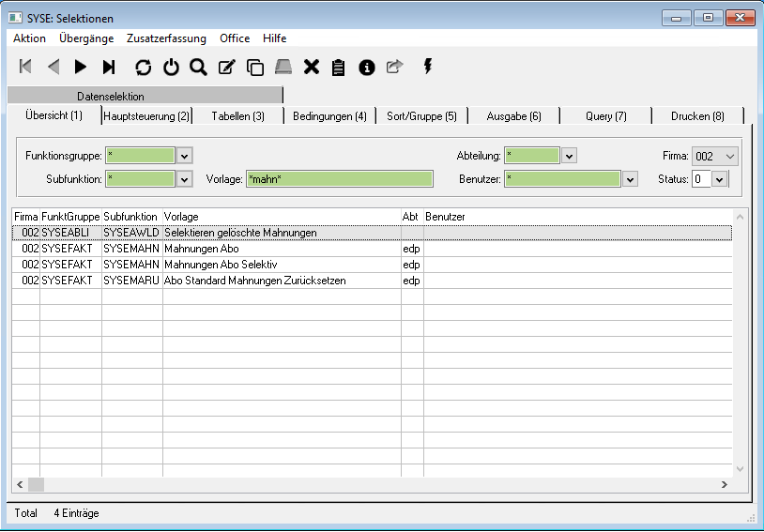Open the Zusatzerfassung menu
This screenshot has height=532, width=764.
166,38
